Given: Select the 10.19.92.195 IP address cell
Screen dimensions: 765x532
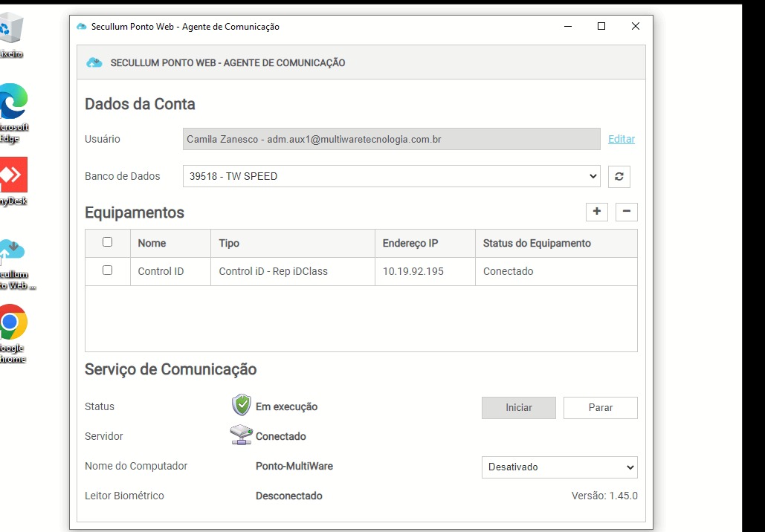Looking at the screenshot, I should 413,271.
